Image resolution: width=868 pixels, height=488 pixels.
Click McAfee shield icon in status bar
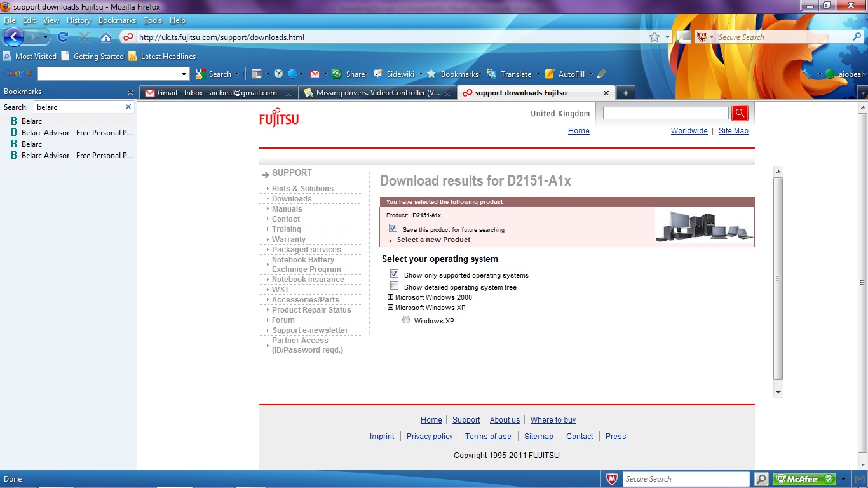tap(611, 479)
